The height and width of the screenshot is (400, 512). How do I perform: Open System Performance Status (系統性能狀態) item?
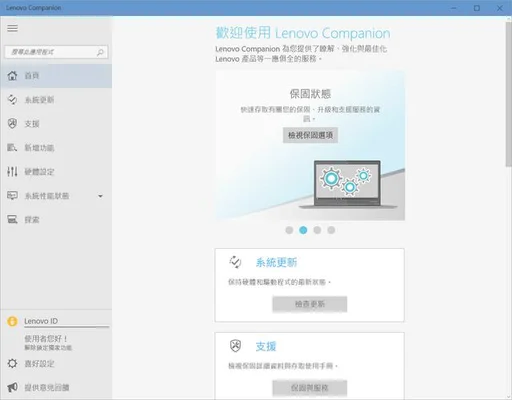point(56,196)
